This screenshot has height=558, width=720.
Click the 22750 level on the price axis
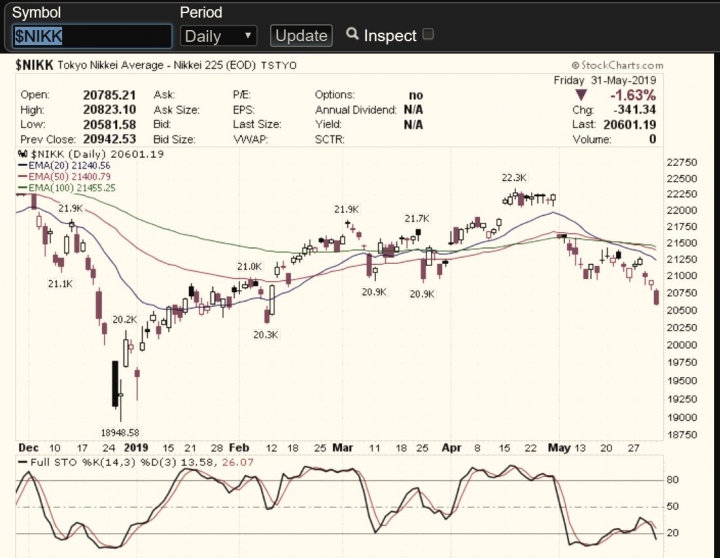pyautogui.click(x=681, y=163)
